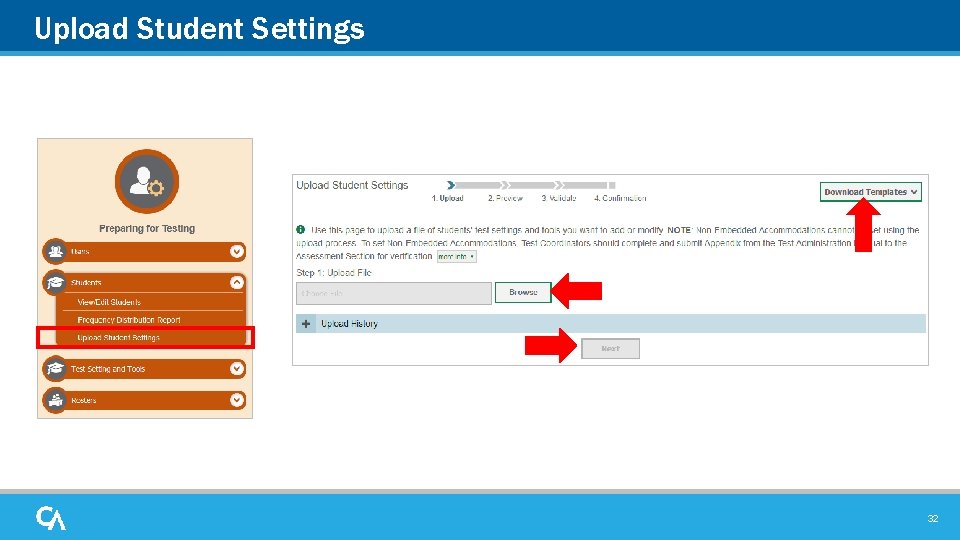Expand the Users section chevron
The width and height of the screenshot is (960, 540).
pyautogui.click(x=237, y=251)
